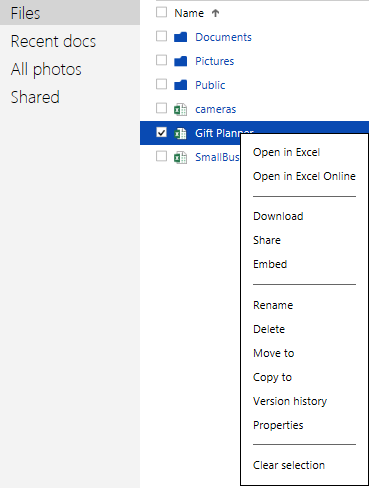Open Version history from context menu
Viewport: 369px width, 488px height.
pos(290,401)
